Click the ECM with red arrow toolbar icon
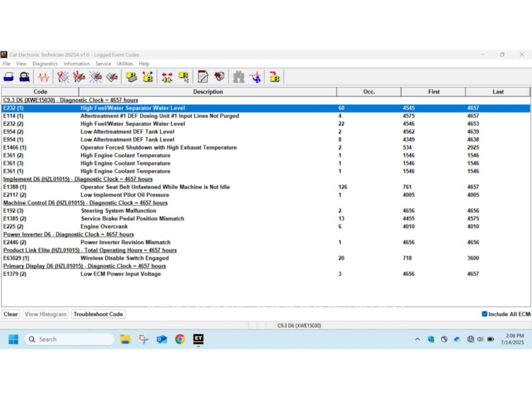Screen dimensions: 532x399 tap(274, 77)
